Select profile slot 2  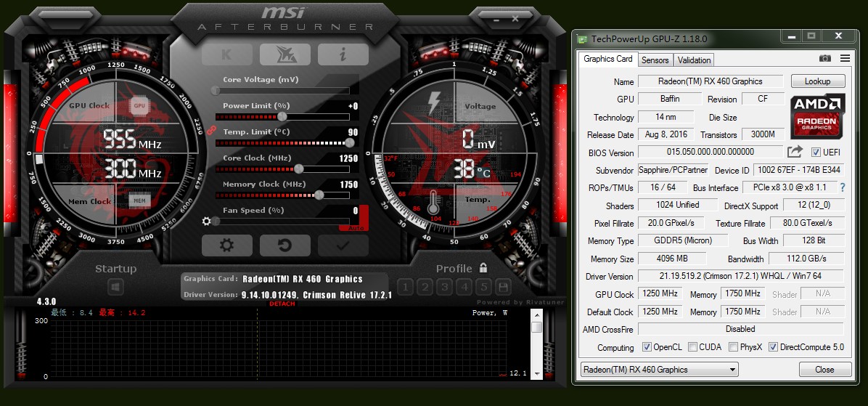point(425,287)
